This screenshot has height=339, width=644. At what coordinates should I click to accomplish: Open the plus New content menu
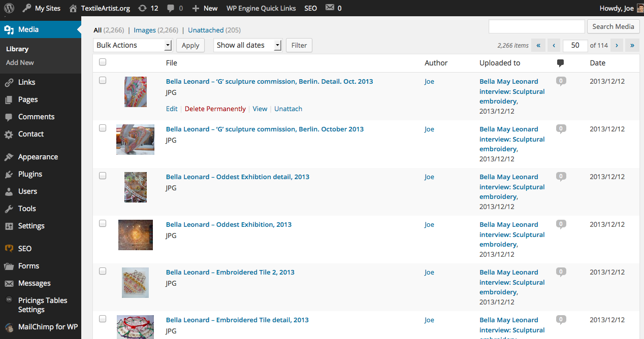tap(205, 8)
